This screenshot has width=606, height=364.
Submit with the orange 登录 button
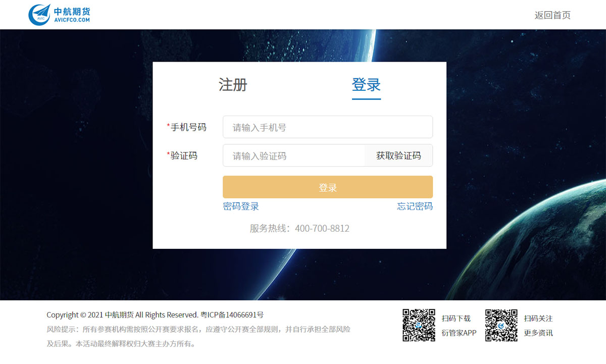[x=328, y=187]
